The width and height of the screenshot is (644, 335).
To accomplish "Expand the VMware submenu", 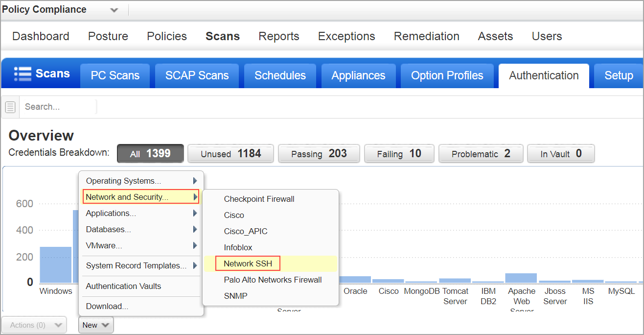I will click(x=141, y=245).
